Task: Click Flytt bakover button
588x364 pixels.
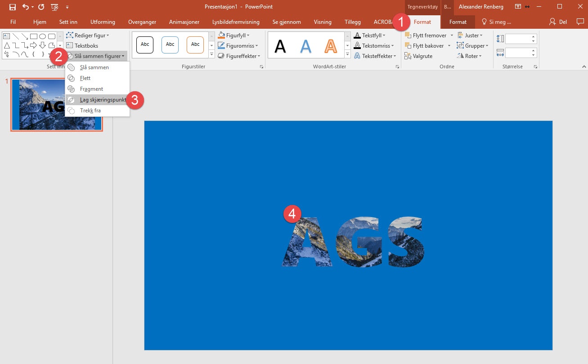Action: click(424, 45)
